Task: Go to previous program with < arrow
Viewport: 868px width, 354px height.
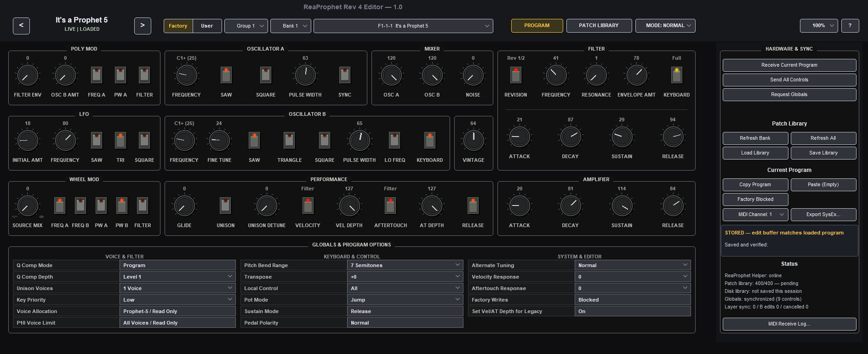Action: (21, 26)
